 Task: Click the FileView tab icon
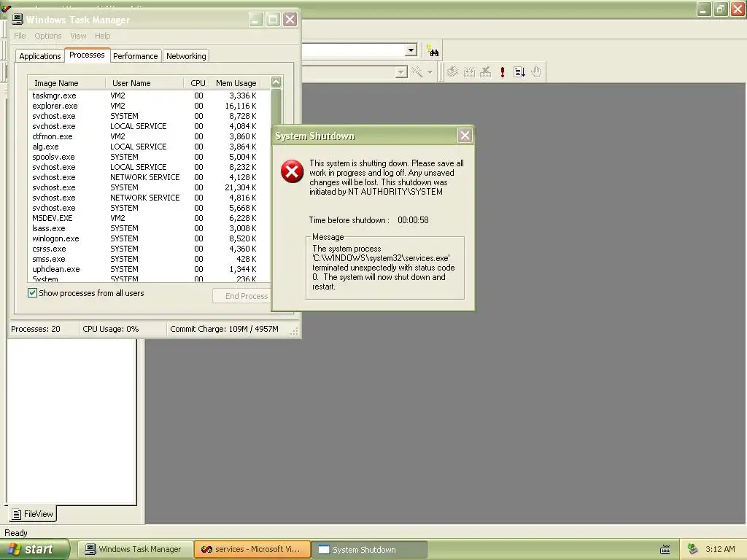tap(17, 514)
